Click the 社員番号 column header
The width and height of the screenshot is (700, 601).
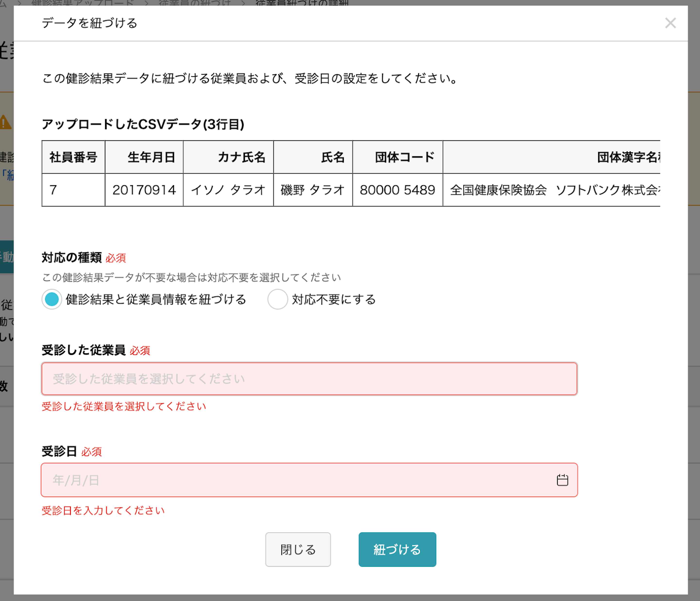(x=73, y=157)
